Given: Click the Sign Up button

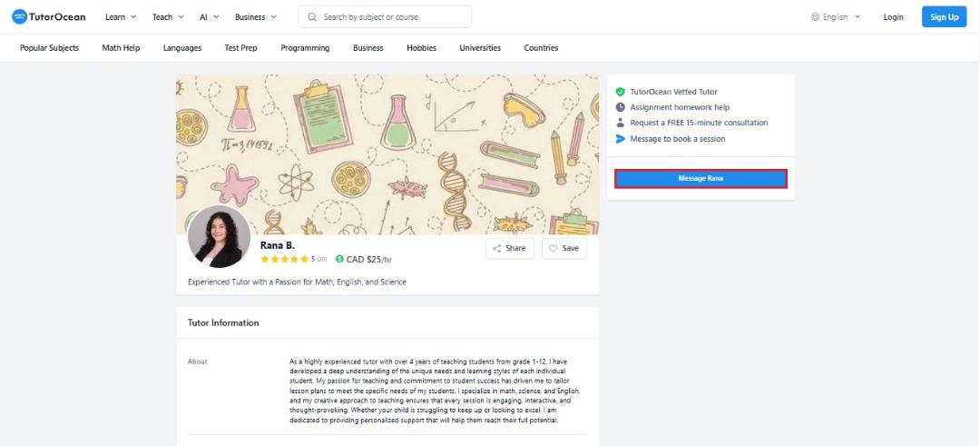Looking at the screenshot, I should (944, 17).
